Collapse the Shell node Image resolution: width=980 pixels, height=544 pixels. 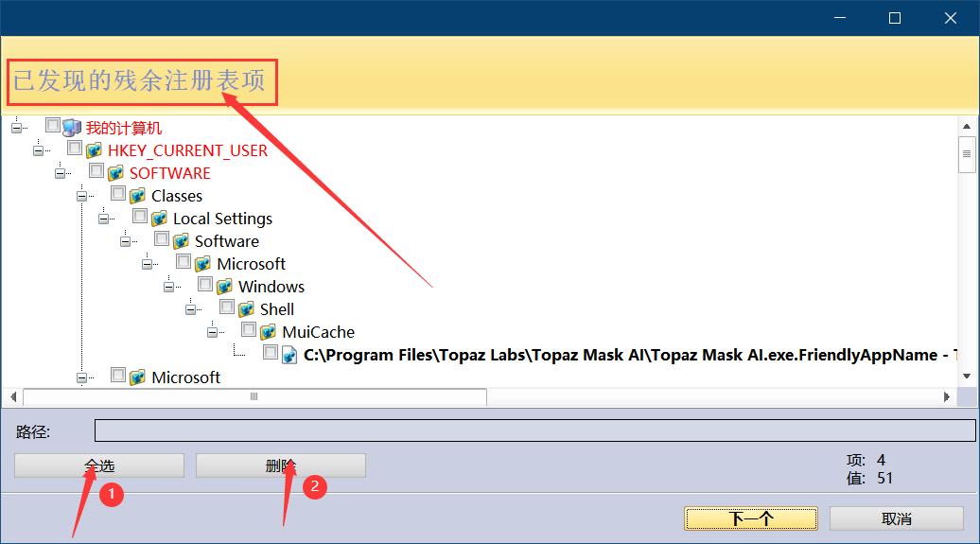[191, 309]
